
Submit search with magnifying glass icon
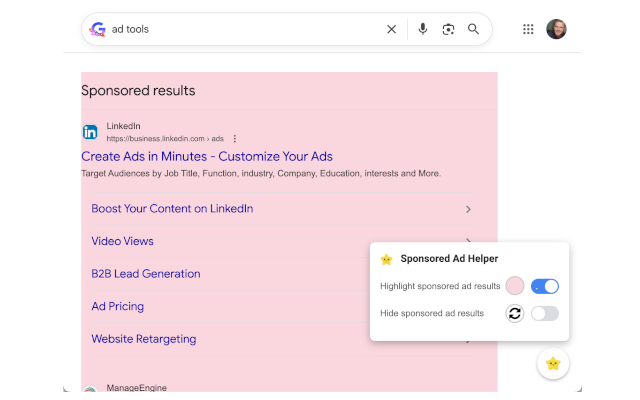pos(473,29)
